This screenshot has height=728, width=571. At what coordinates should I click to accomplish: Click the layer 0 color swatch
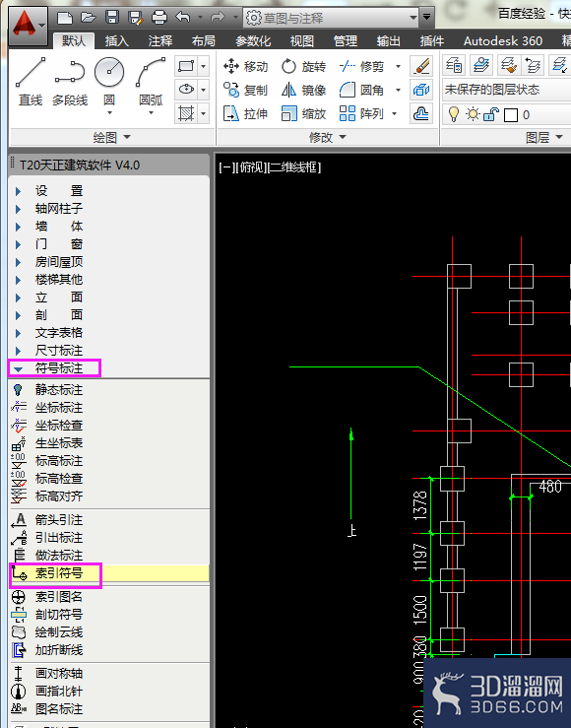coord(511,114)
